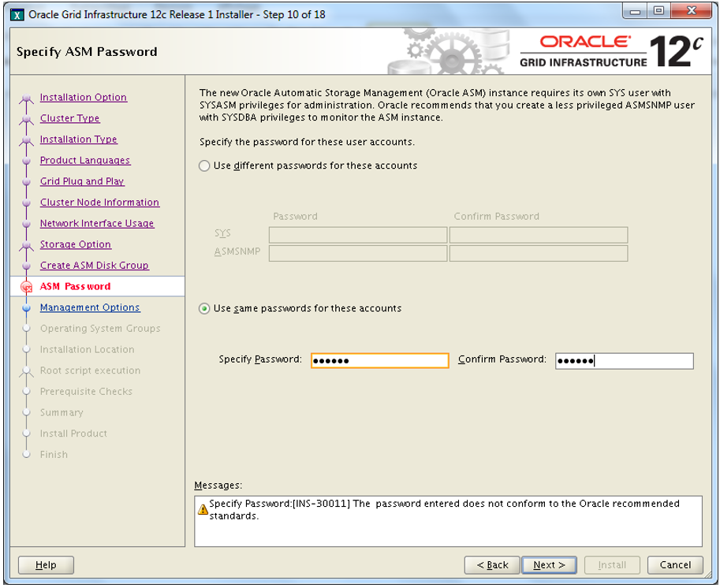Minimize the installer window
Viewport: 720px width, 588px height.
click(635, 12)
